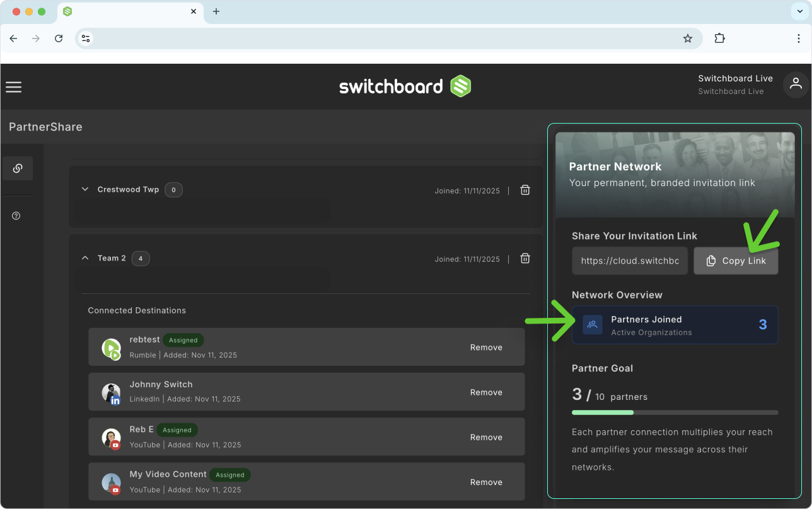Copy the invitation link

click(x=736, y=260)
